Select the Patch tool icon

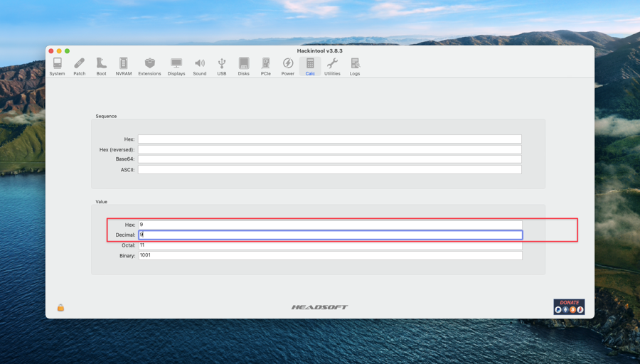pos(80,66)
